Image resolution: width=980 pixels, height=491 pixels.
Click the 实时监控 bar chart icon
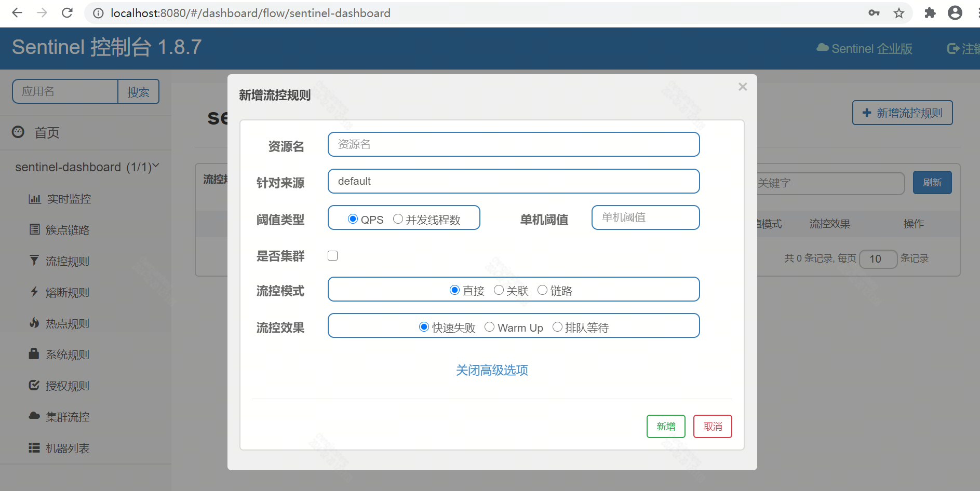tap(34, 199)
